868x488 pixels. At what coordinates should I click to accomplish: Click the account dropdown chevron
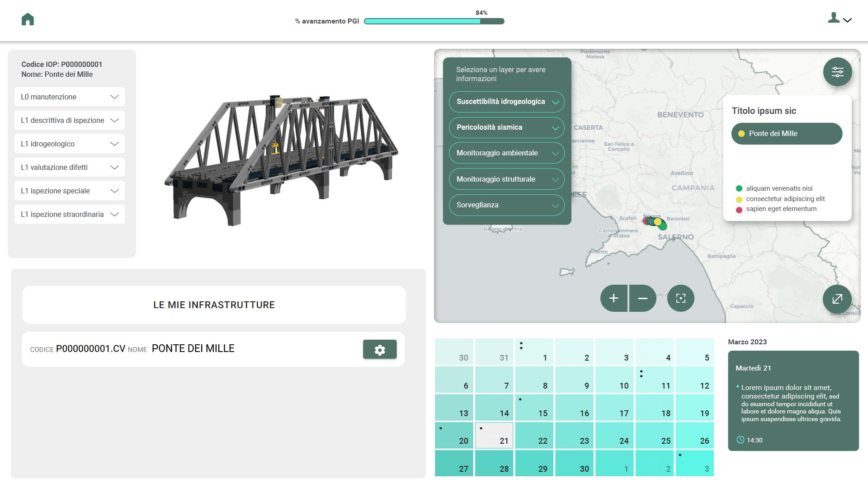(847, 20)
